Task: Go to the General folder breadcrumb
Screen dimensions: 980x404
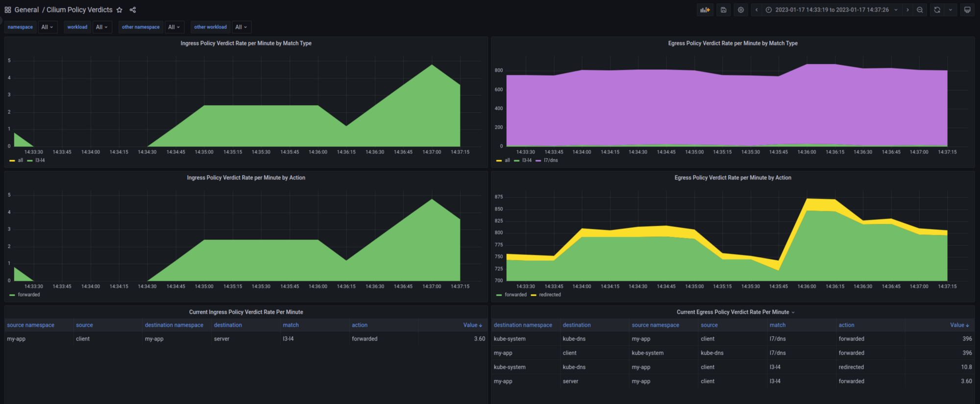Action: tap(26, 10)
